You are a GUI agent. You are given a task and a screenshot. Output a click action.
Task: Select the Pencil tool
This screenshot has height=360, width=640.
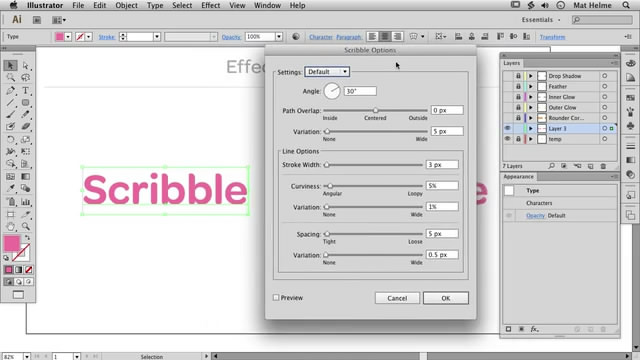tap(25, 115)
